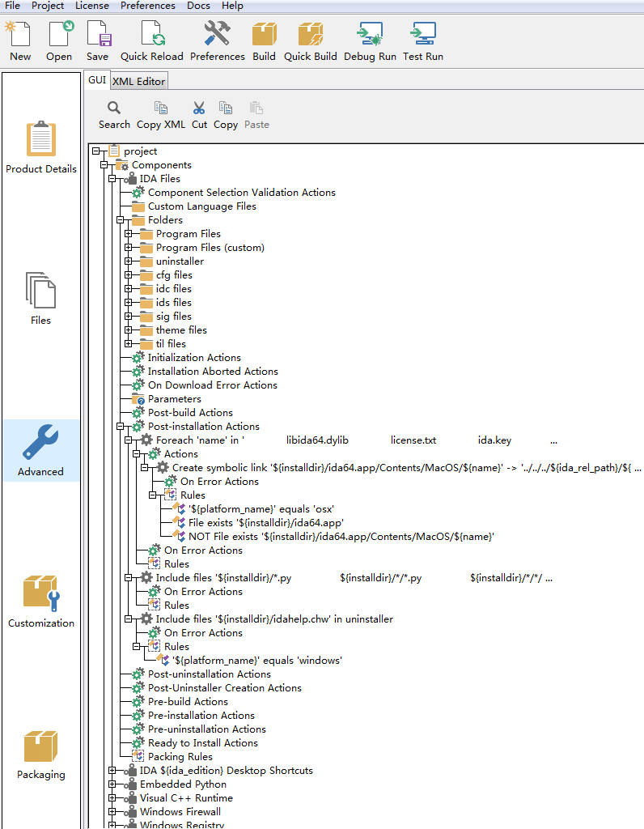Image resolution: width=644 pixels, height=829 pixels.
Task: Select 'Installation Aborted Actions' row
Action: [x=213, y=371]
